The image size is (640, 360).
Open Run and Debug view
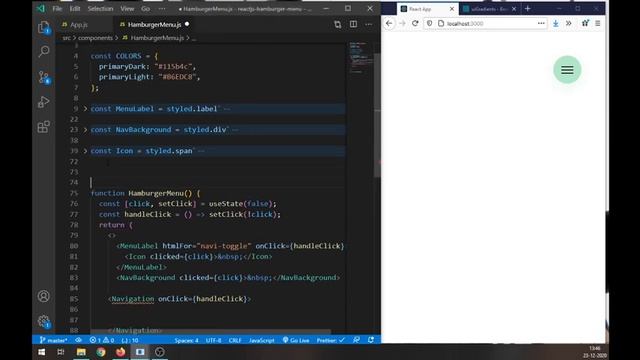[x=44, y=102]
